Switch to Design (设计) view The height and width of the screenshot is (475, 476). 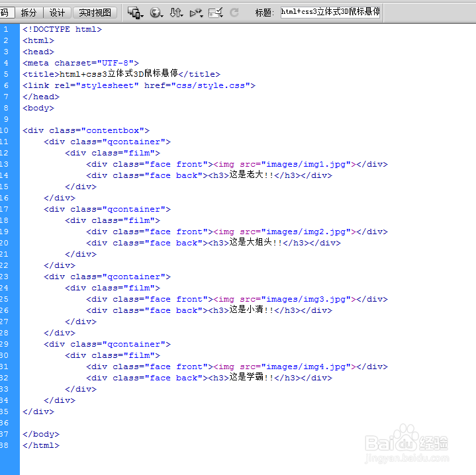coord(57,13)
